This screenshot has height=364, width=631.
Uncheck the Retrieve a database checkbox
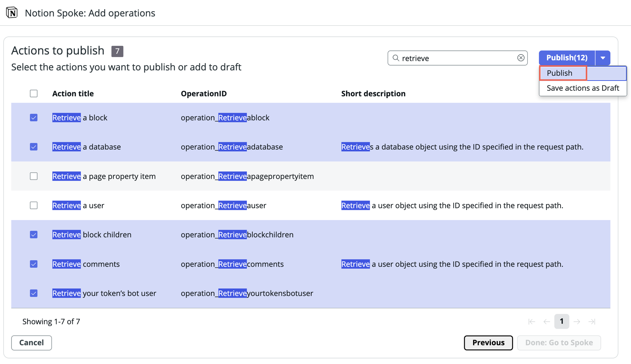point(34,147)
